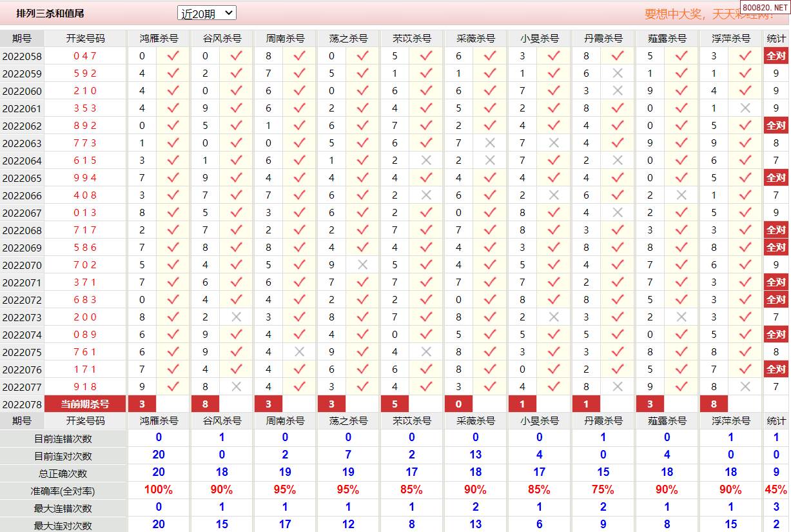The width and height of the screenshot is (791, 532).
Task: Click the red checkmark for 小旻杀号 in row 2022076
Action: point(554,369)
